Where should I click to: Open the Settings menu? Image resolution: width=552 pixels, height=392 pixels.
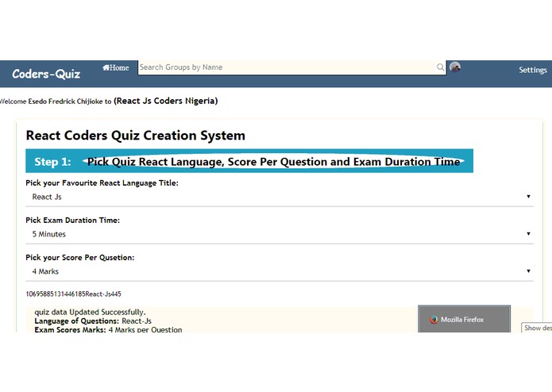click(x=533, y=70)
